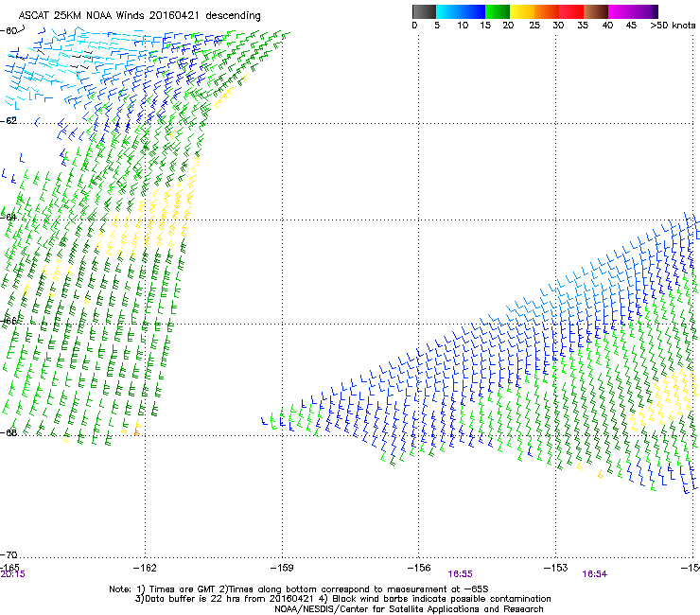Click the -162 longitude label

[x=145, y=568]
